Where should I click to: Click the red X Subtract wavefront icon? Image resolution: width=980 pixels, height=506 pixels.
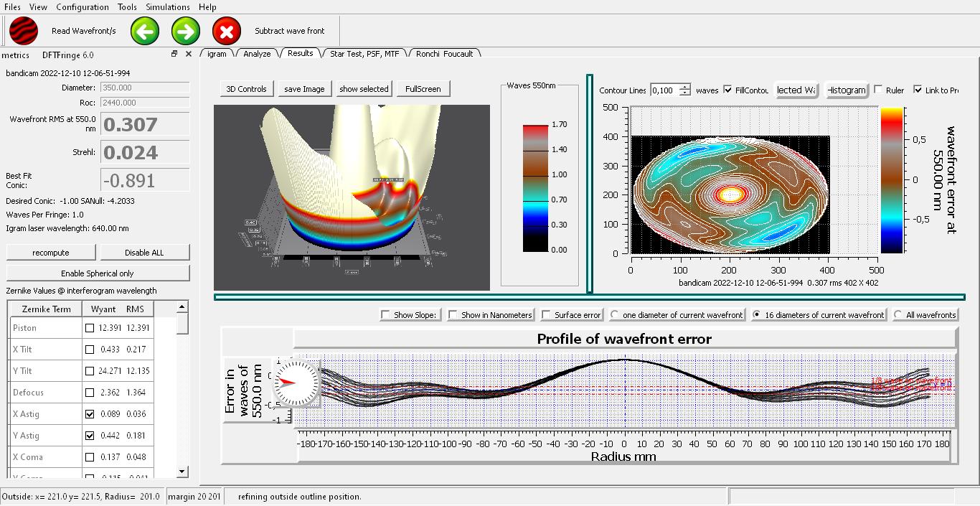pyautogui.click(x=227, y=31)
